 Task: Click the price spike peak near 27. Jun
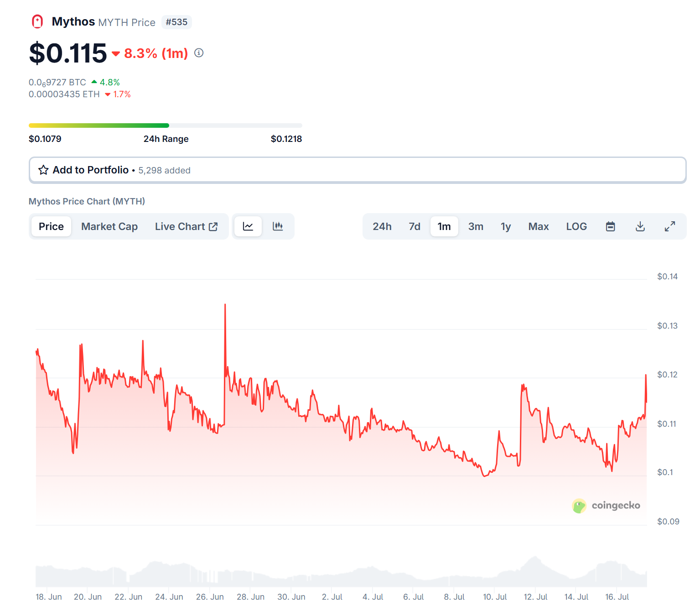tap(225, 304)
